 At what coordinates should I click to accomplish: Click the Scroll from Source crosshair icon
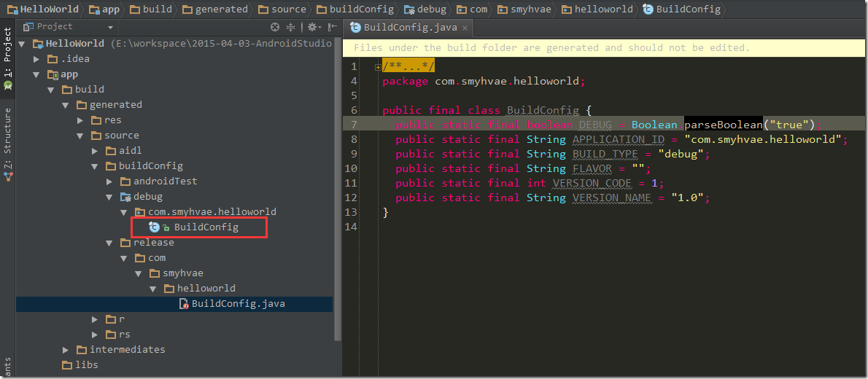tap(275, 27)
